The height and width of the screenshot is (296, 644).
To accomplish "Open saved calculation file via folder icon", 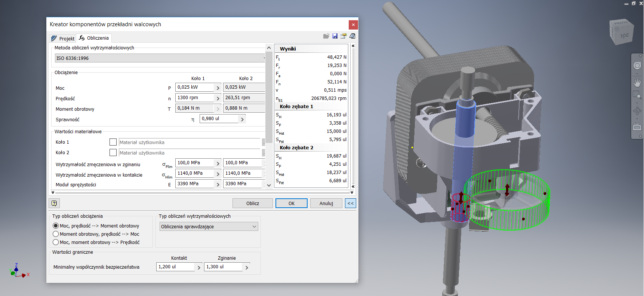I will [x=326, y=36].
